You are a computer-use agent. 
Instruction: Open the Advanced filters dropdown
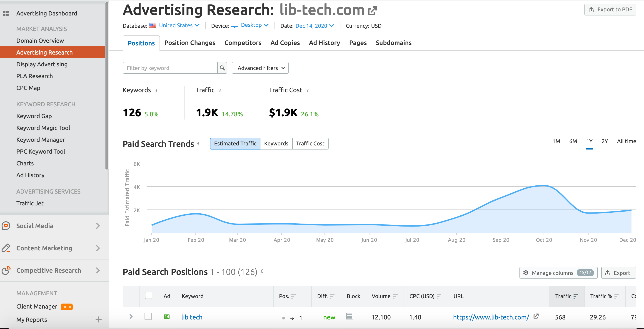pyautogui.click(x=260, y=68)
